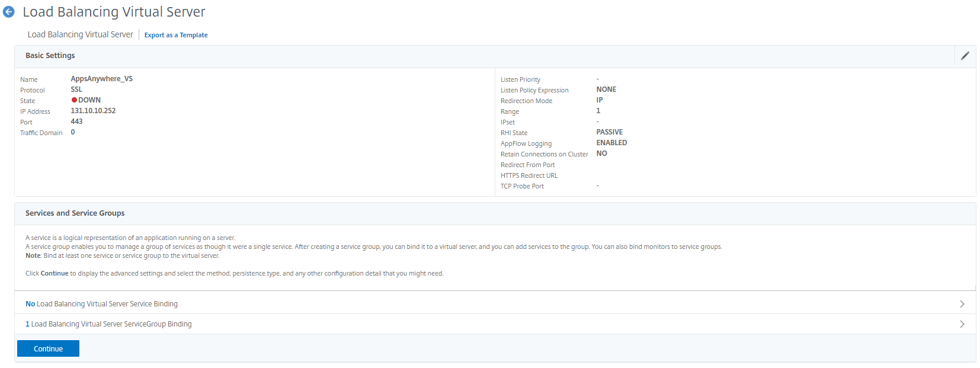Click the Redirection Mode IP value
Screen dimensions: 980x368
point(600,100)
